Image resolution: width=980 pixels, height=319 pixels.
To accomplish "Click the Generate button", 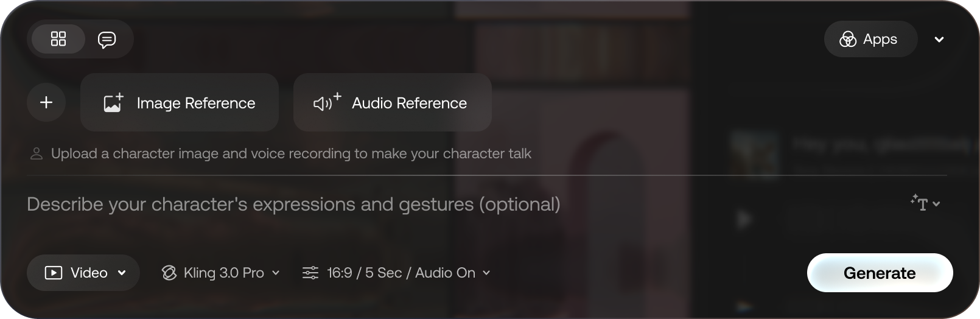I will (x=880, y=273).
